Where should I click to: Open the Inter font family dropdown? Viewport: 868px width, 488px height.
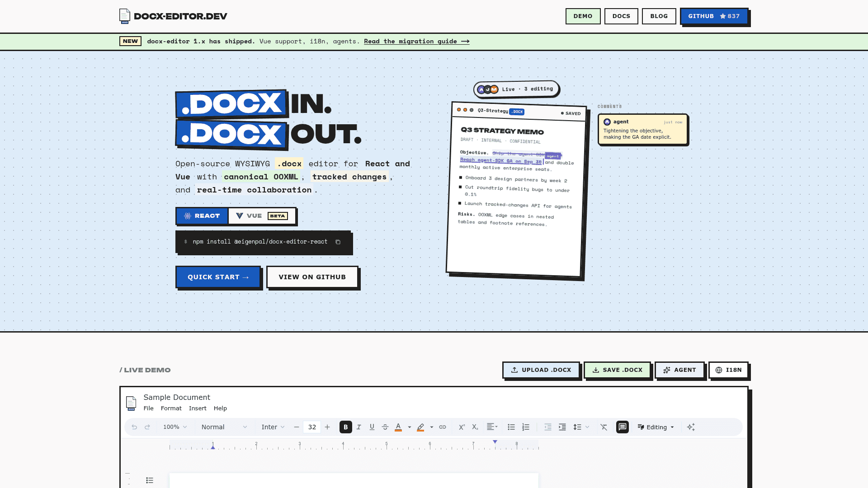point(273,427)
